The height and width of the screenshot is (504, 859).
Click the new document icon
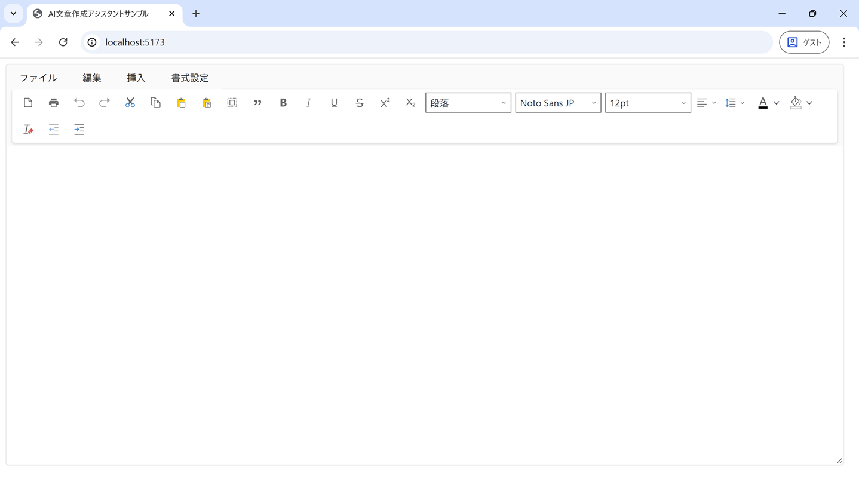(28, 103)
